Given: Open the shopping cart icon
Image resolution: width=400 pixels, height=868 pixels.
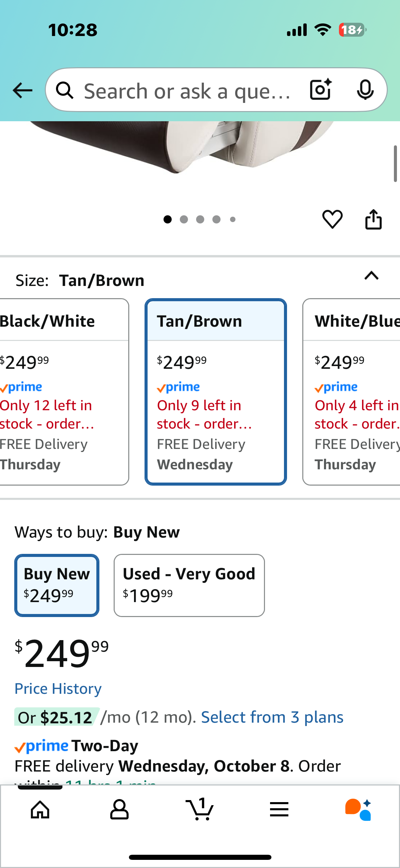Looking at the screenshot, I should tap(200, 810).
